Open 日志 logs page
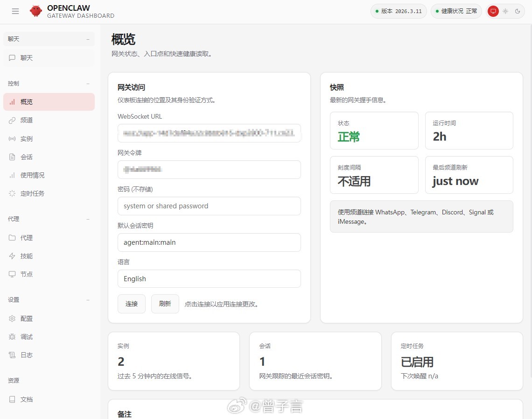The image size is (532, 419). (x=49, y=355)
